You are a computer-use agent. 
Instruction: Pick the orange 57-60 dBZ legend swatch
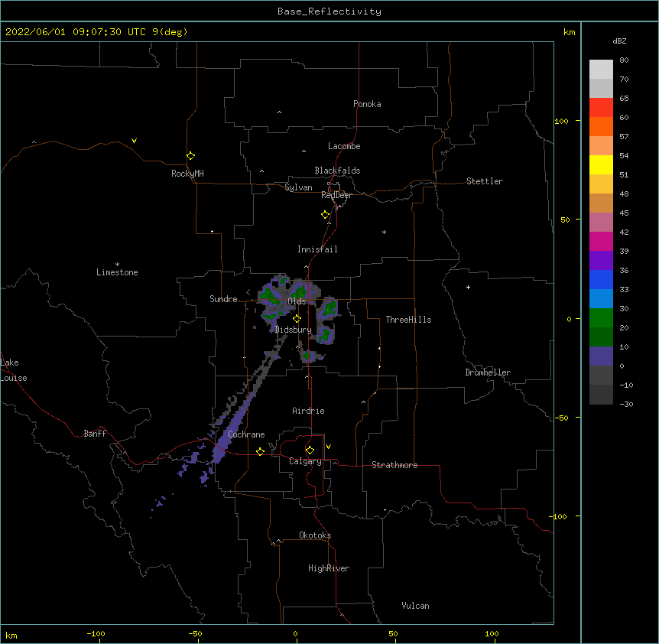pyautogui.click(x=601, y=126)
